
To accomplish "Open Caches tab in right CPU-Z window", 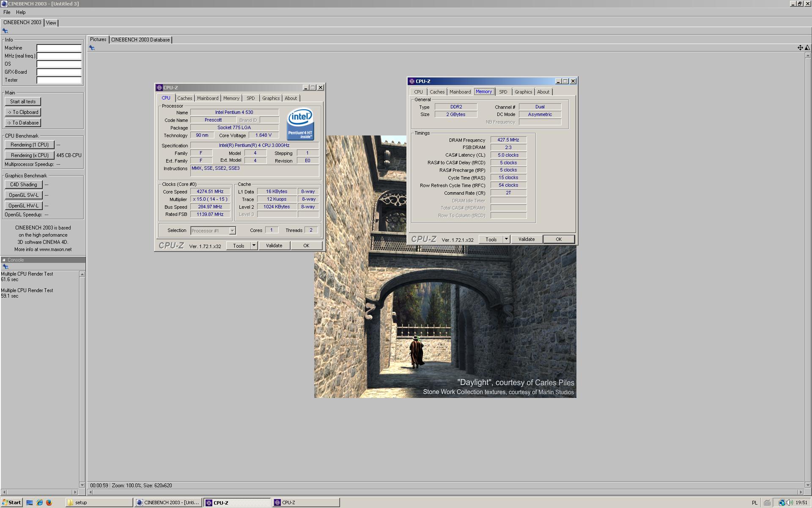I will 437,92.
